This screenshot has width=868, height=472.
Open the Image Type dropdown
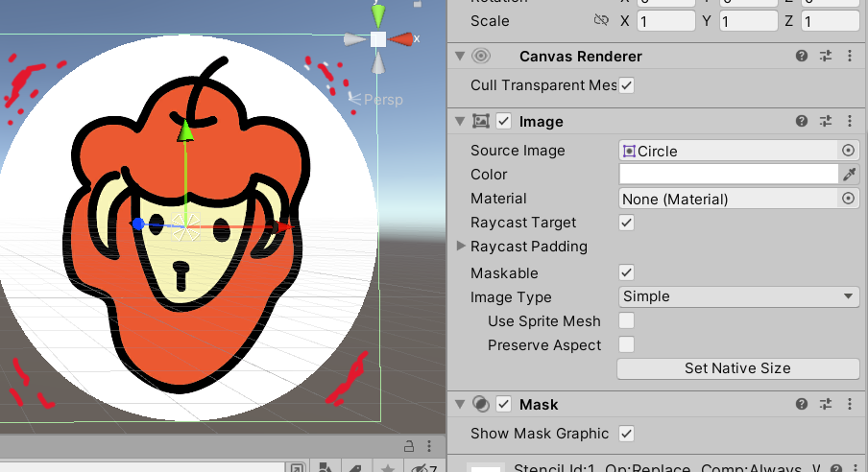click(x=738, y=296)
